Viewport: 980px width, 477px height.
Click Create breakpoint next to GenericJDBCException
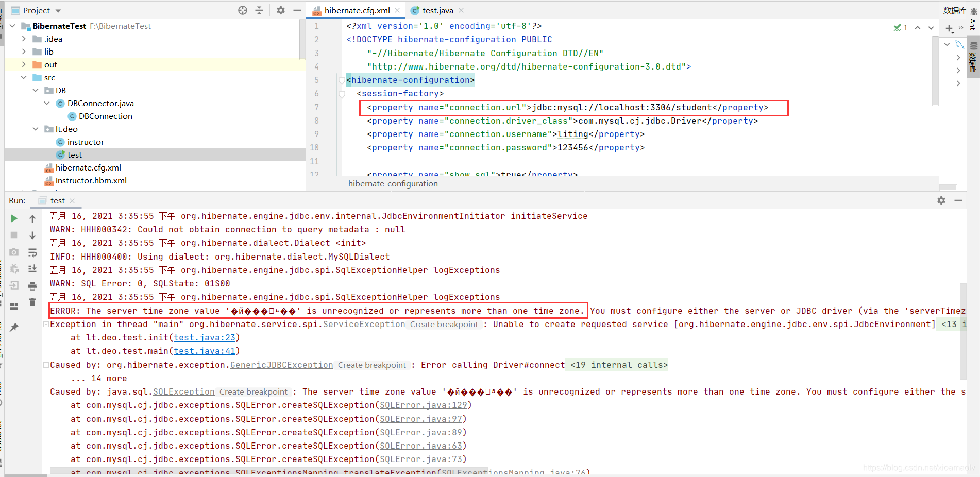tap(372, 365)
